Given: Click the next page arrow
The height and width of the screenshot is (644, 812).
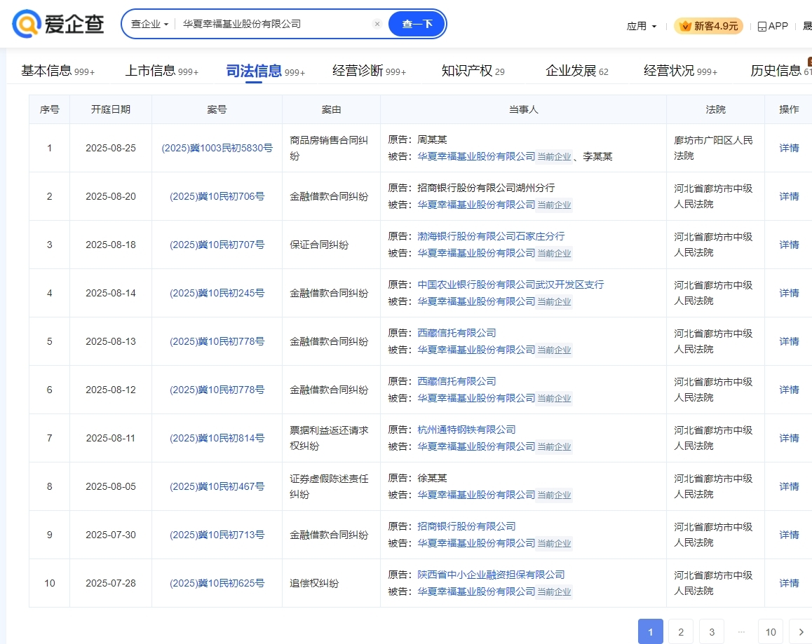Looking at the screenshot, I should click(x=801, y=631).
